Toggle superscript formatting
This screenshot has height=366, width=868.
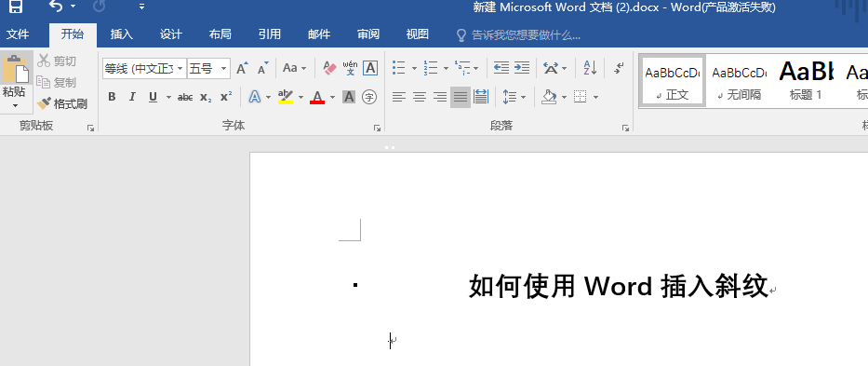tap(226, 97)
